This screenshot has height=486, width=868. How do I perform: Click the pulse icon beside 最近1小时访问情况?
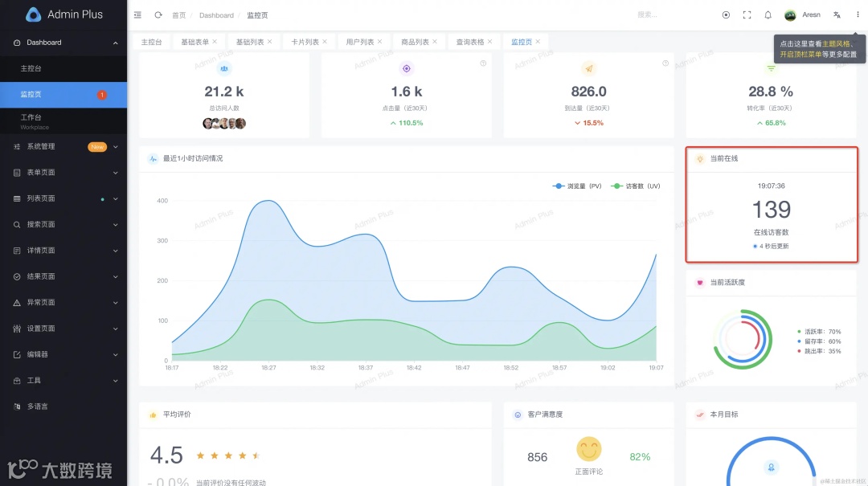click(x=153, y=159)
